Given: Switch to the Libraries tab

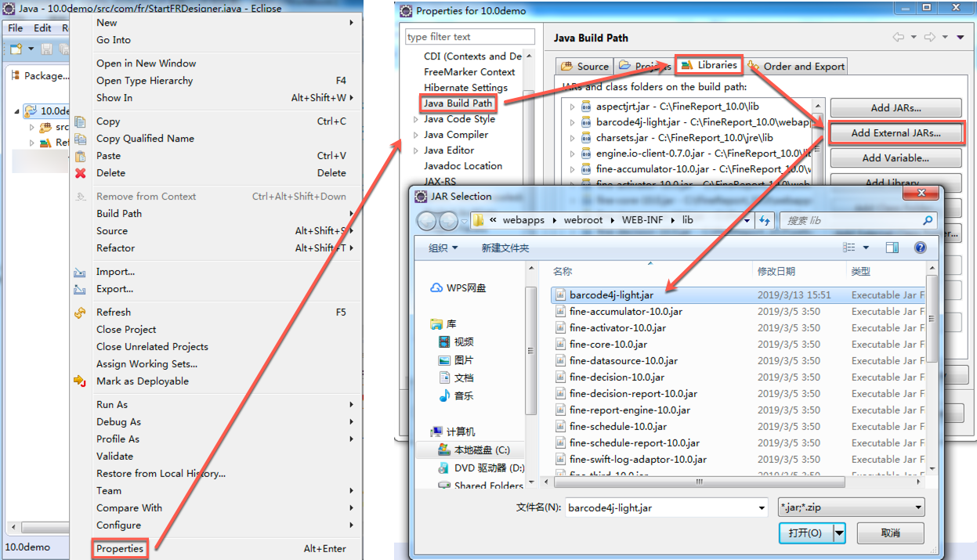Looking at the screenshot, I should click(x=708, y=65).
